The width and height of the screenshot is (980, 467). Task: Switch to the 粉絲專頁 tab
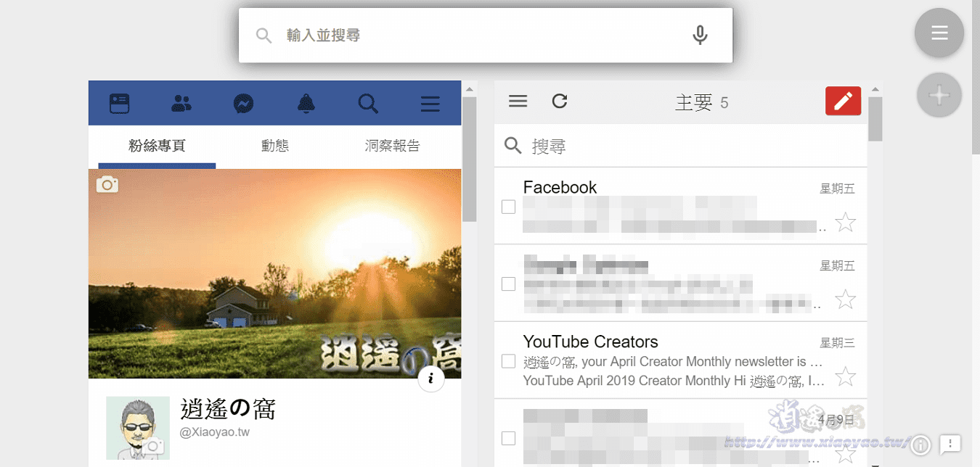[157, 146]
